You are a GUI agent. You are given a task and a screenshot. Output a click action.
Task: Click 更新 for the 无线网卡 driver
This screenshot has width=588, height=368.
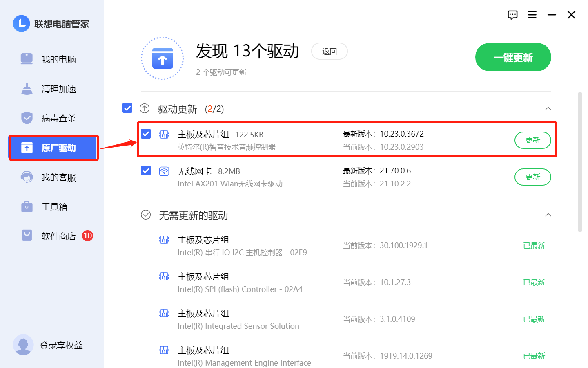coord(532,177)
